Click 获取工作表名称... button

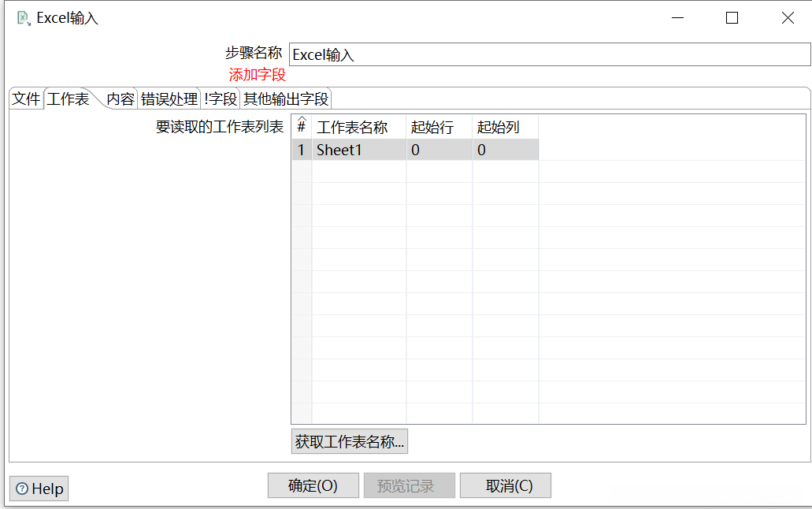(350, 441)
